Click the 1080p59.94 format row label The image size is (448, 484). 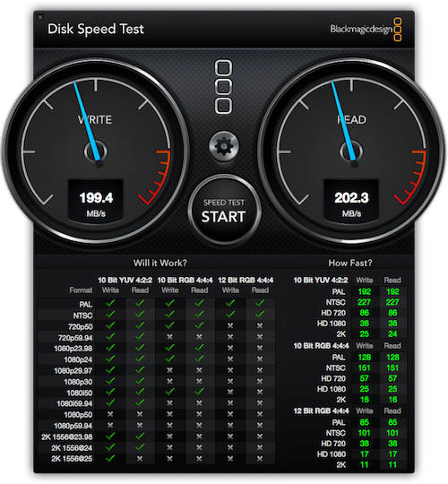tap(73, 426)
